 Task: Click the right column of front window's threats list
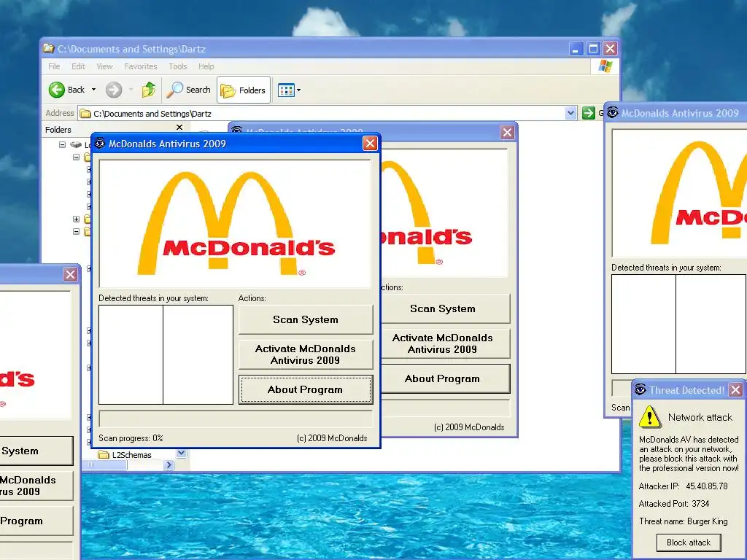198,355
